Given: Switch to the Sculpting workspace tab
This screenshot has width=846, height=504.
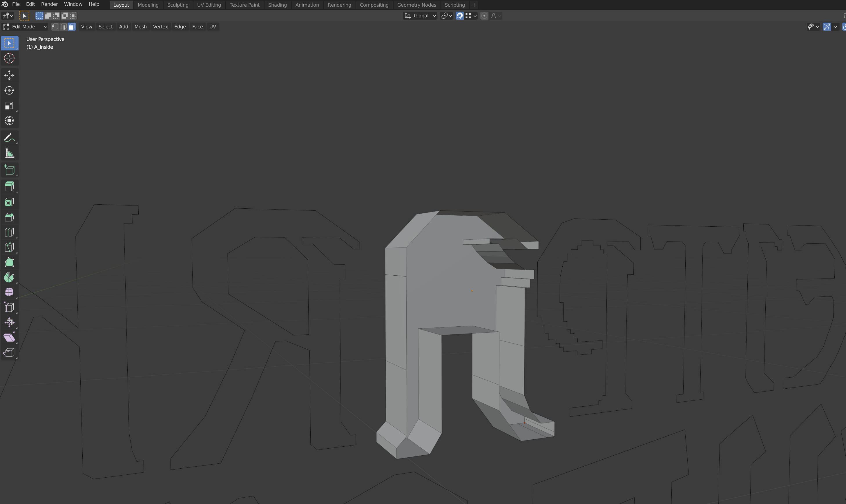Looking at the screenshot, I should [178, 5].
